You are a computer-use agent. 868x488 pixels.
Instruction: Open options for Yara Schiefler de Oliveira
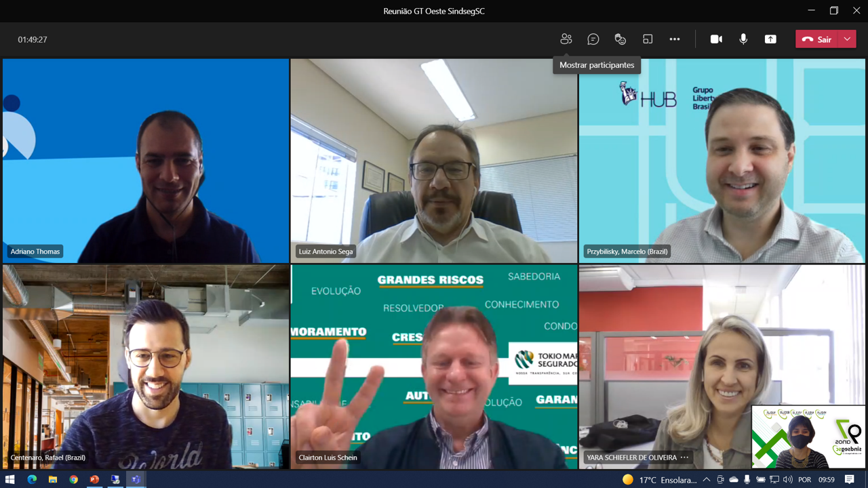pos(684,457)
